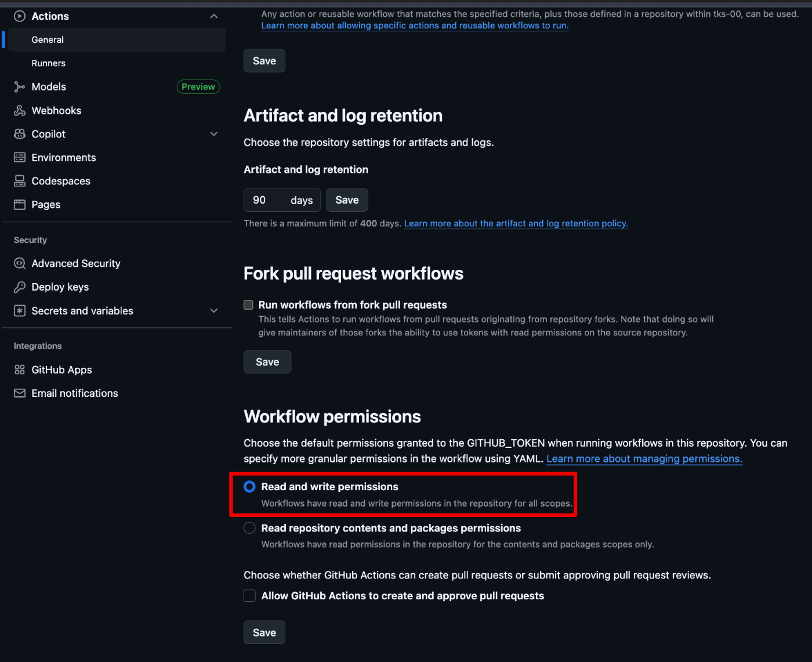Screen dimensions: 812x662
Task: Click the Copilot icon in sidebar
Action: click(20, 134)
